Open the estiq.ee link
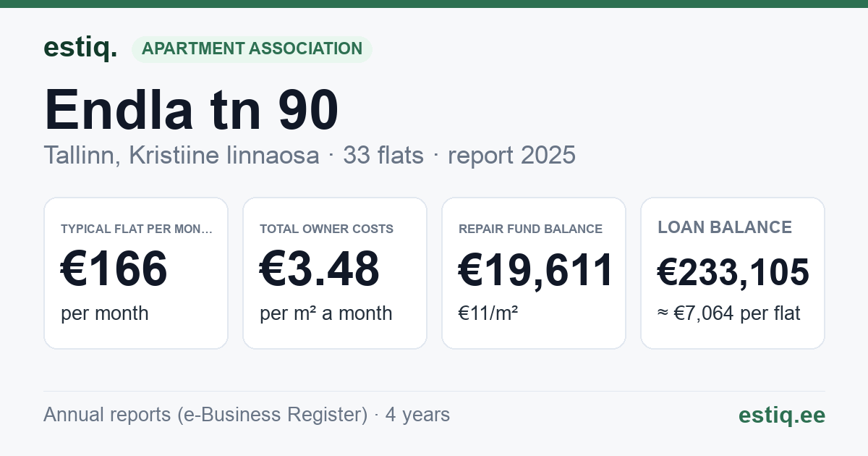This screenshot has height=456, width=868. [782, 415]
